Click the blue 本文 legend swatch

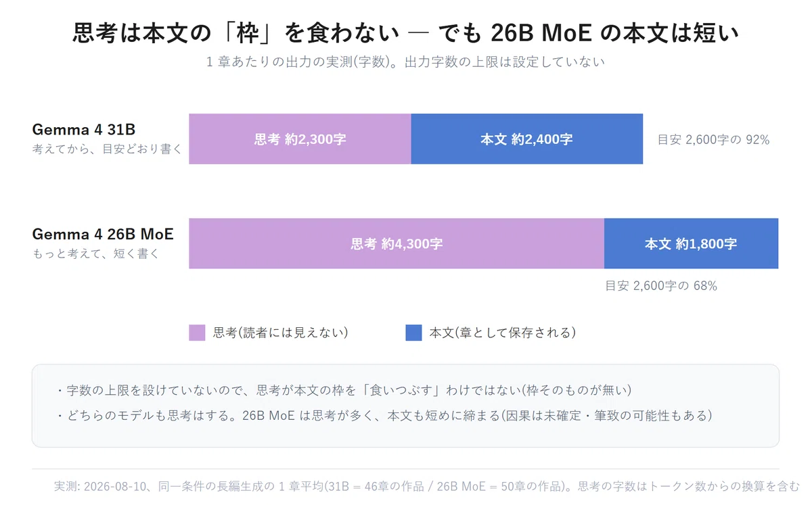pos(413,333)
